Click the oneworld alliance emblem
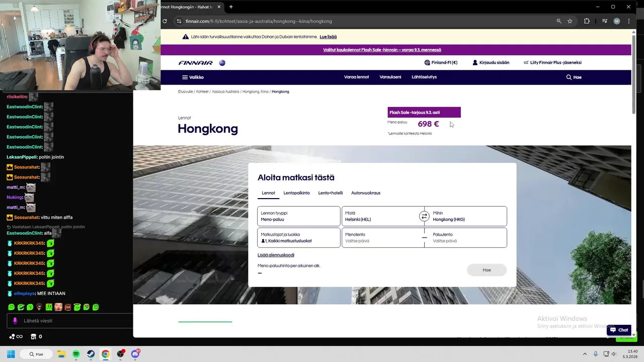Image resolution: width=644 pixels, height=362 pixels. click(x=222, y=63)
